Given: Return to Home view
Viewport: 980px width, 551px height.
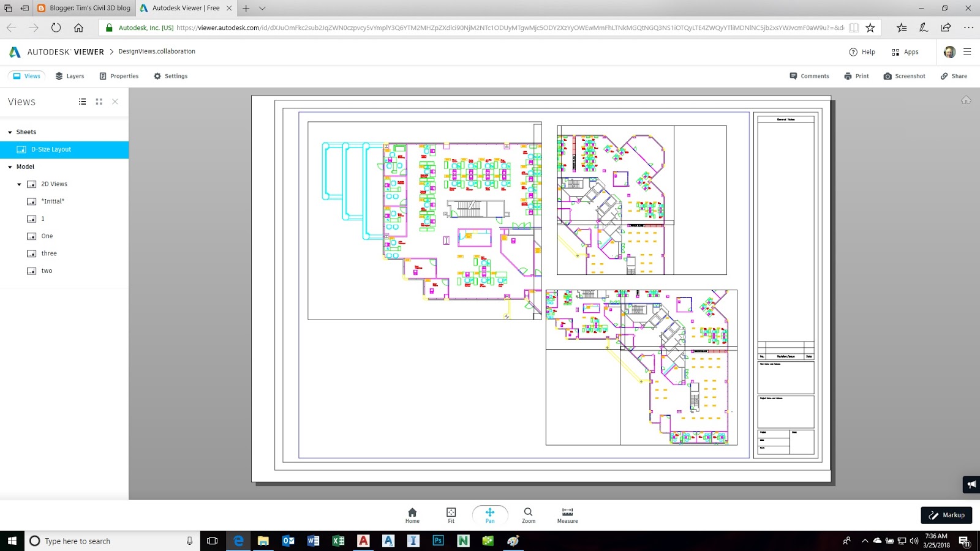Looking at the screenshot, I should point(412,514).
